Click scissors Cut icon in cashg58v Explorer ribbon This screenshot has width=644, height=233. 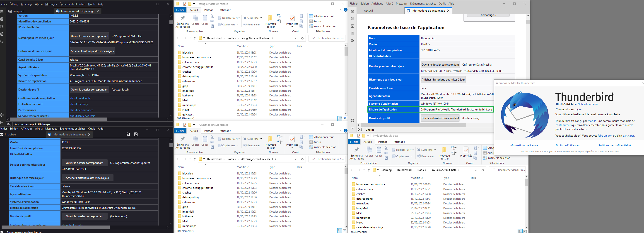(x=212, y=16)
